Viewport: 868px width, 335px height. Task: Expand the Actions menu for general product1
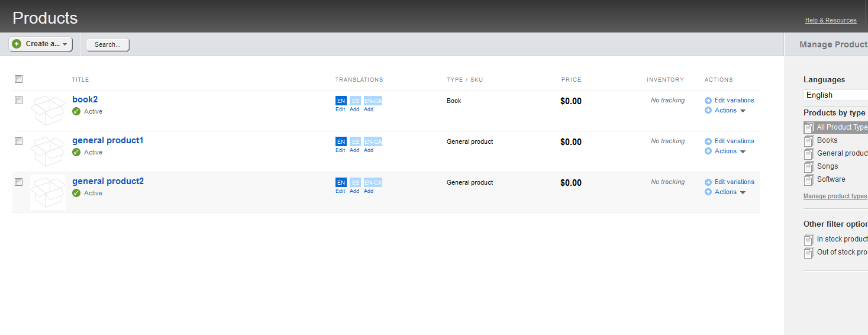click(725, 152)
